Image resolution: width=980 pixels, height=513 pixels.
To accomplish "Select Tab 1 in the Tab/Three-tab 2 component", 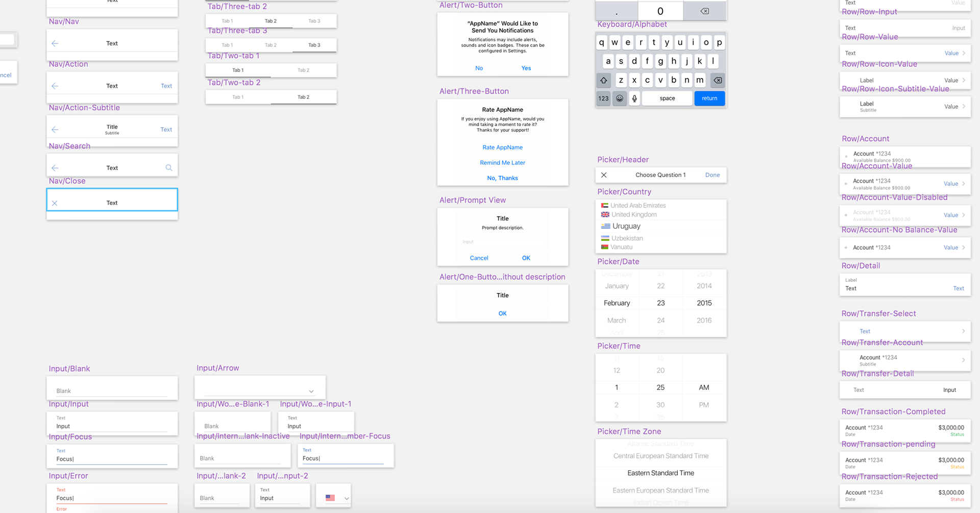I will [x=227, y=21].
